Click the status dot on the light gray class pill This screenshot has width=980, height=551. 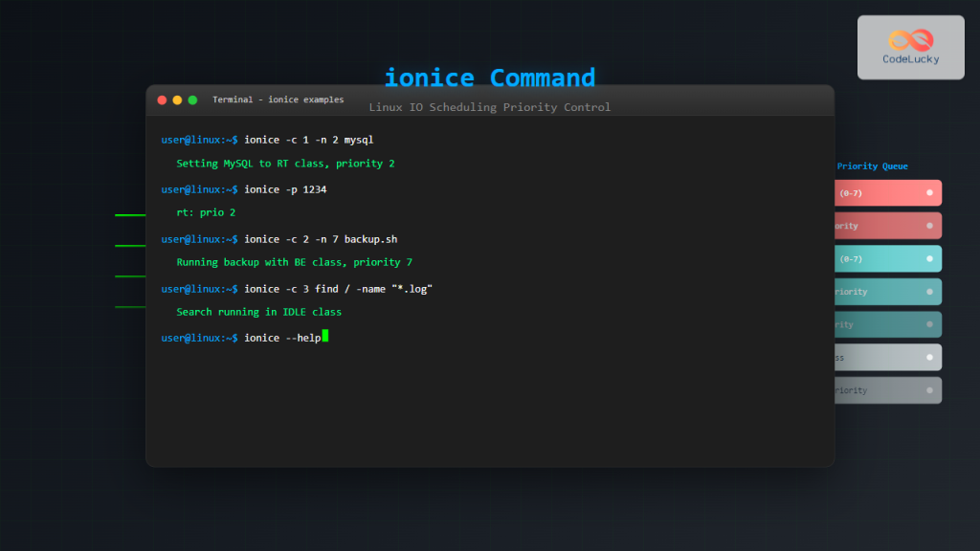tap(929, 357)
